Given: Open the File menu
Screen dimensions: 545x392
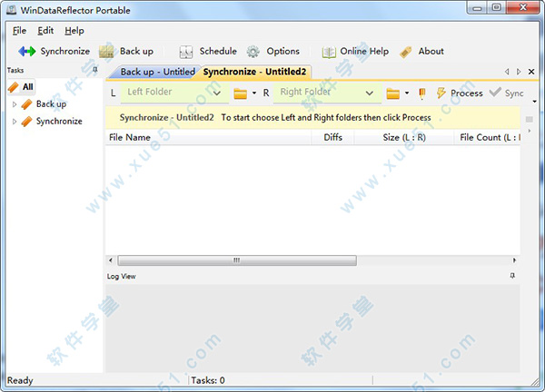Looking at the screenshot, I should [20, 30].
